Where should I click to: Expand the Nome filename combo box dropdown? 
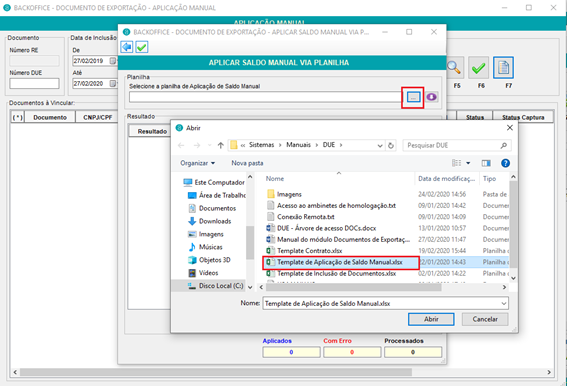tap(504, 304)
